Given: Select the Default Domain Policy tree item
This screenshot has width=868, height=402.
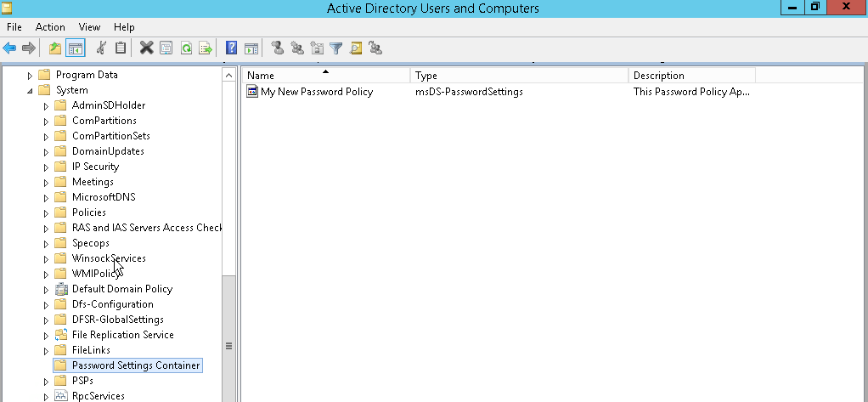Looking at the screenshot, I should [121, 289].
